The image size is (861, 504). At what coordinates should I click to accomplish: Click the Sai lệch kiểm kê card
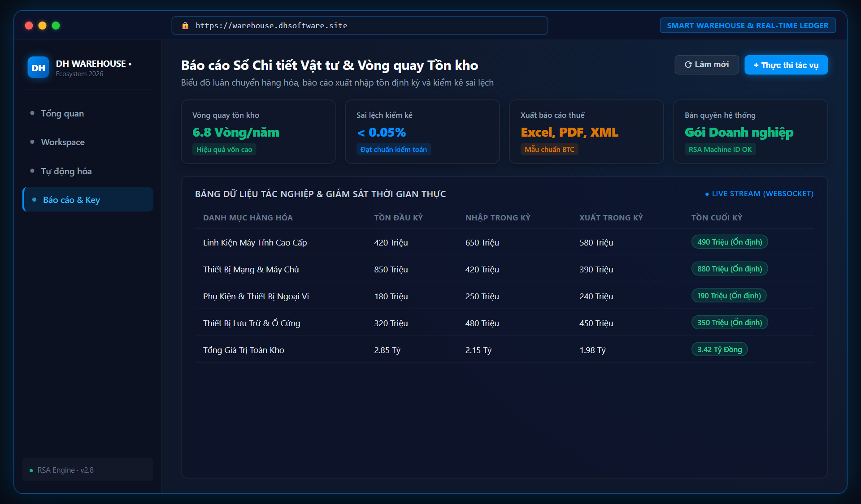point(422,132)
